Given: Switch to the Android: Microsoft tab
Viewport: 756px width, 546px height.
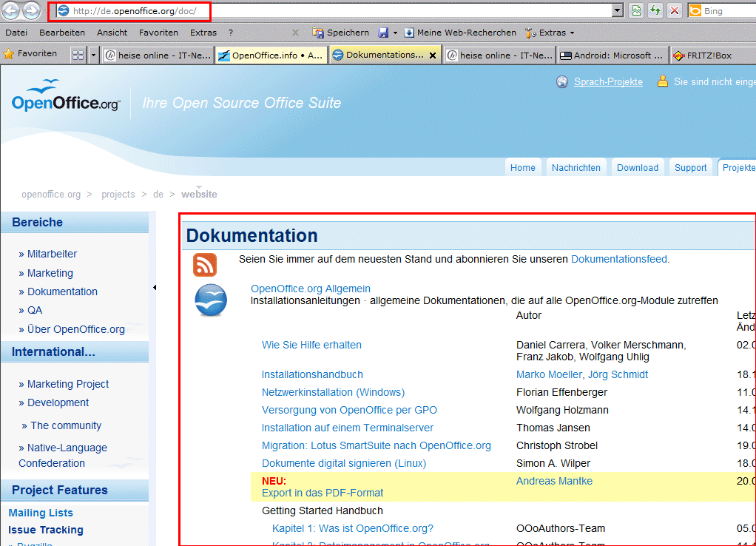Looking at the screenshot, I should pos(612,55).
